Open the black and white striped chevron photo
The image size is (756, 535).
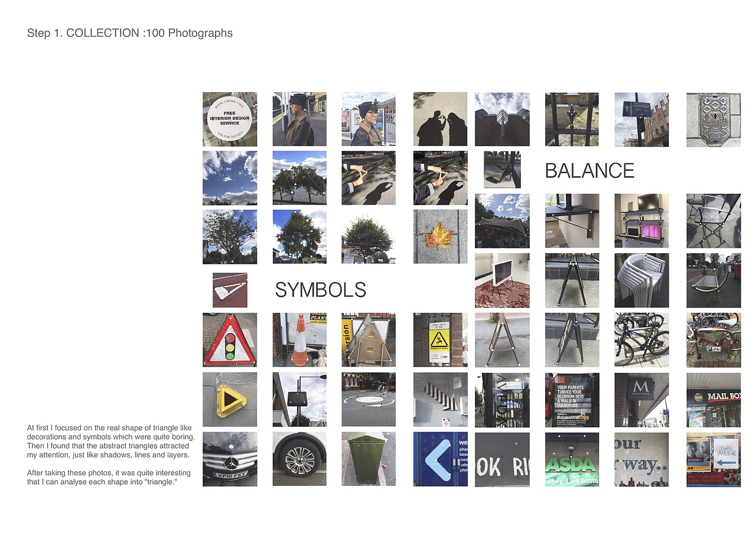441,400
